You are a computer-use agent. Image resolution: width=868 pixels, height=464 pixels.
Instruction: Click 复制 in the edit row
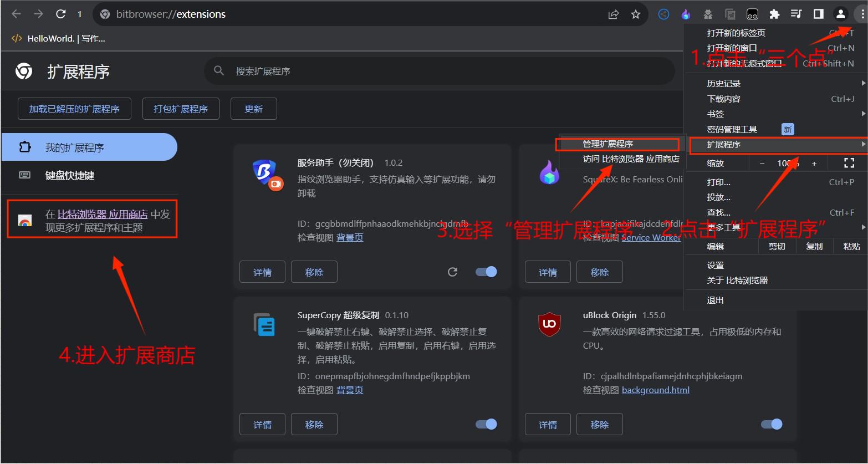[814, 247]
